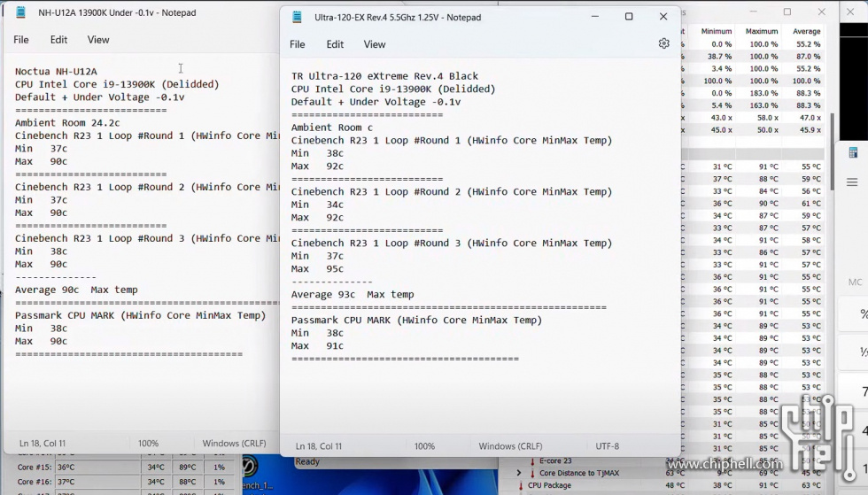Click 'Max 95c' under Round 3
Viewport: 868px width, 495px height.
pyautogui.click(x=317, y=269)
